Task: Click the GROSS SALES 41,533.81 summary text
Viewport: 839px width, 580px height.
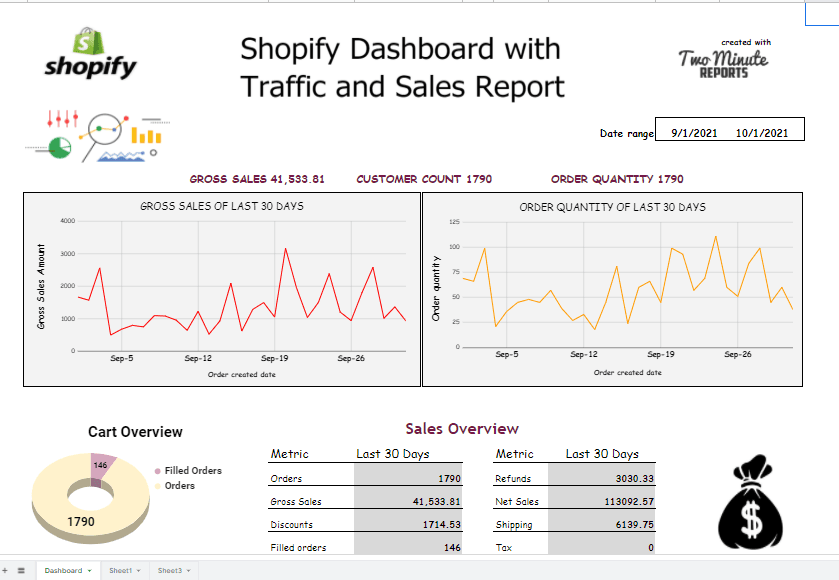Action: 258,179
